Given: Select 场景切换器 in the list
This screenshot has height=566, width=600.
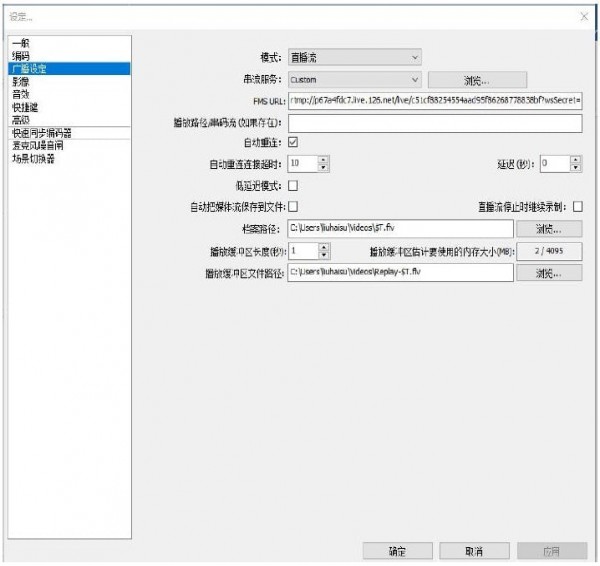Looking at the screenshot, I should pyautogui.click(x=69, y=158).
